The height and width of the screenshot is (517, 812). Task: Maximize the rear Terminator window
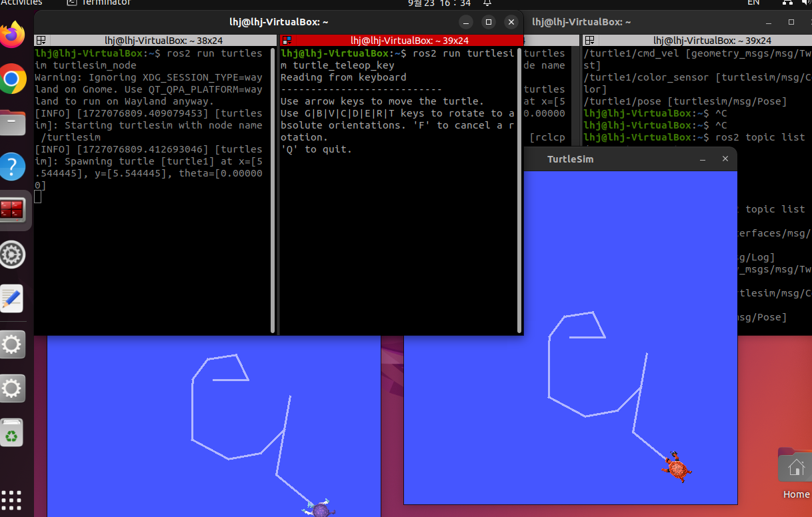tap(791, 22)
